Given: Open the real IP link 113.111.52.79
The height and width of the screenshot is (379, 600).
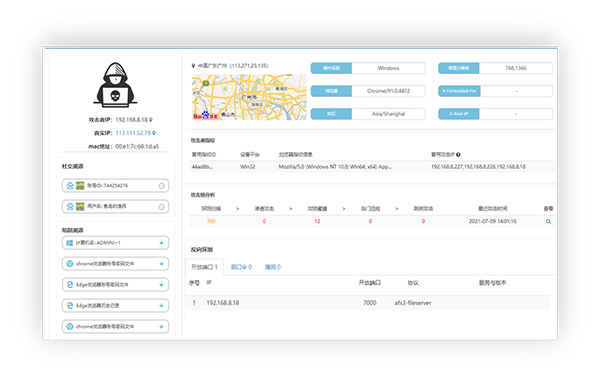Looking at the screenshot, I should pyautogui.click(x=133, y=133).
